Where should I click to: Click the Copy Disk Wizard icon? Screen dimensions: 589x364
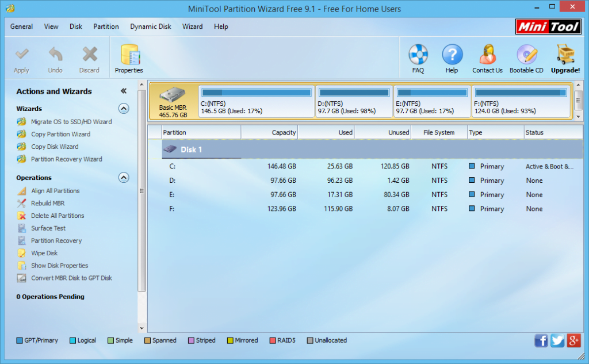click(x=21, y=147)
